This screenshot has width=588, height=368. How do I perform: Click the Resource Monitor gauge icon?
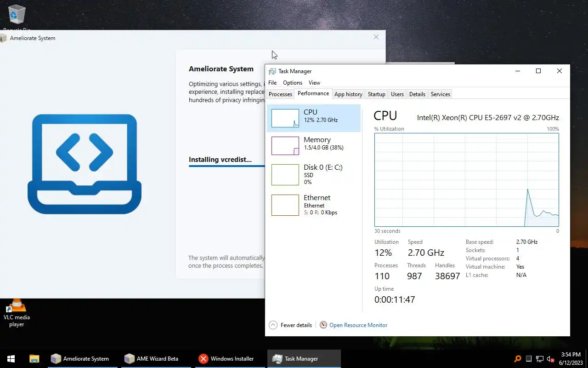tap(323, 325)
